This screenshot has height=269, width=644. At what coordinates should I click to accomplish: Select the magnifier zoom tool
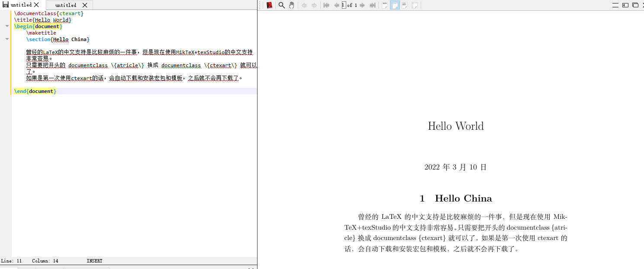(x=282, y=5)
